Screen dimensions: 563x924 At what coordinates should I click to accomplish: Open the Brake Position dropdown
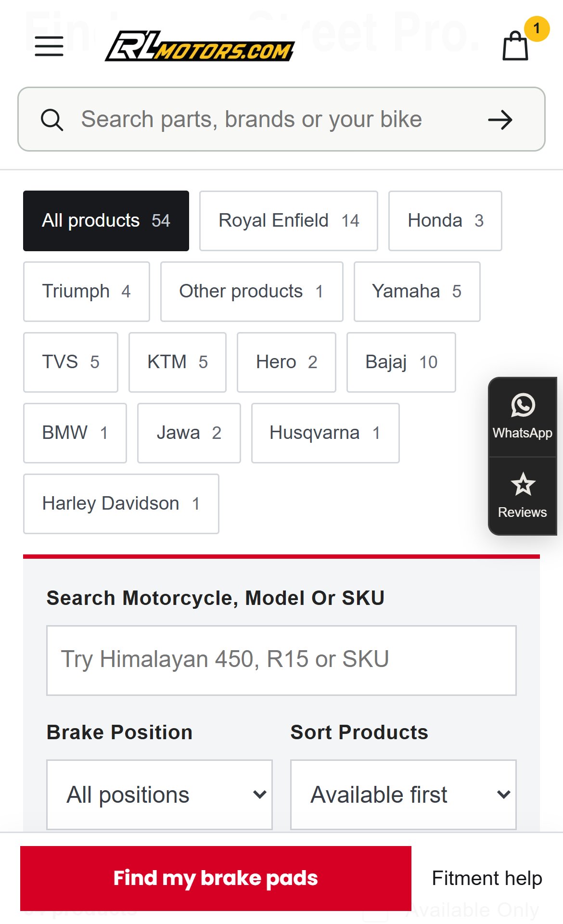(159, 795)
